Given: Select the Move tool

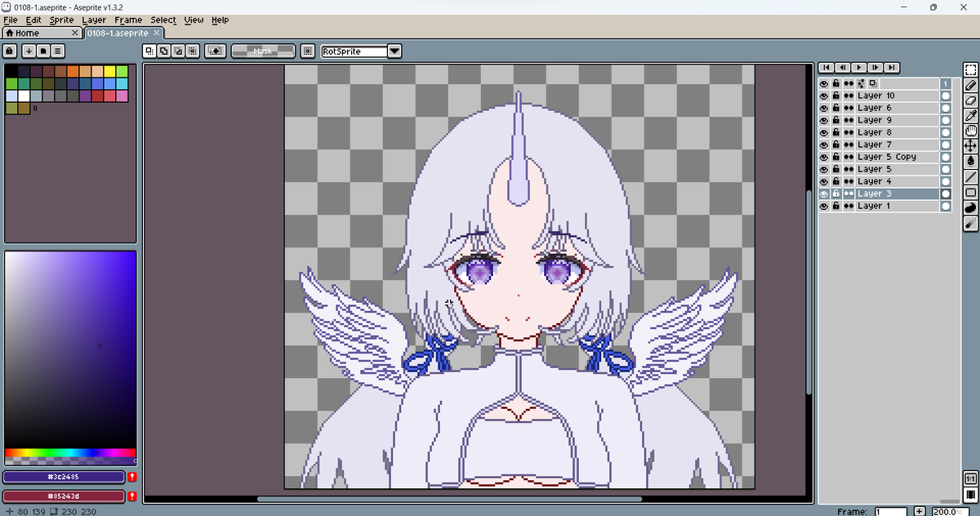Looking at the screenshot, I should click(971, 146).
